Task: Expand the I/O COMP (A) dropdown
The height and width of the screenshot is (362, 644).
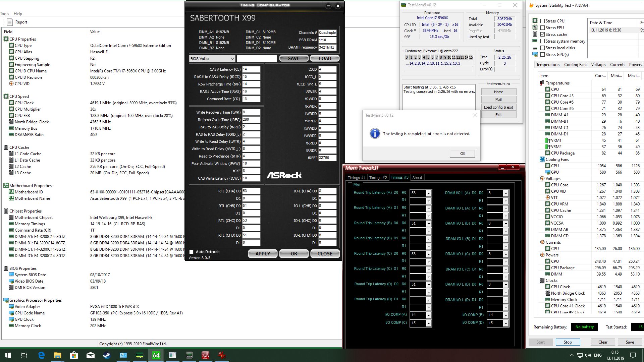Action: click(x=428, y=315)
